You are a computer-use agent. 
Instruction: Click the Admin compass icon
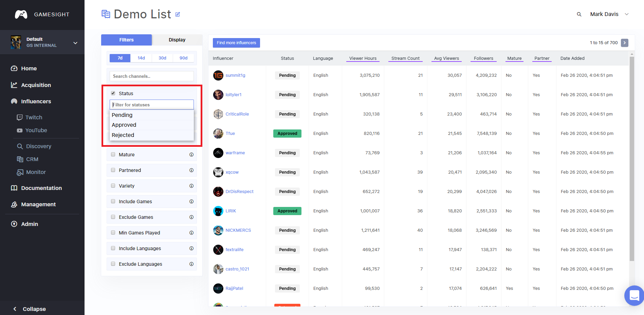[14, 224]
